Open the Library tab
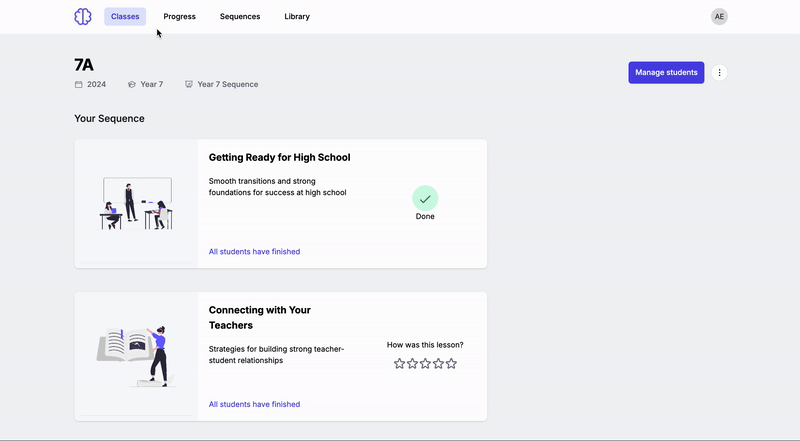The width and height of the screenshot is (800, 441). point(297,17)
